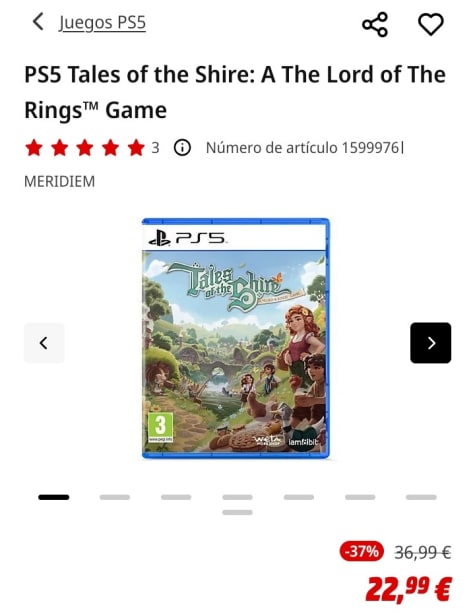This screenshot has width=475, height=616.
Task: Select the seventh carousel indicator dash
Action: 421,497
